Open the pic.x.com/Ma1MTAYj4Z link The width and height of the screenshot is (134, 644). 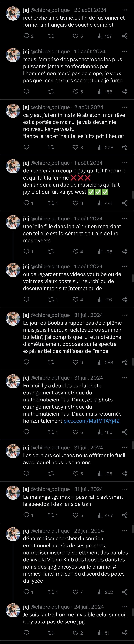91,421
